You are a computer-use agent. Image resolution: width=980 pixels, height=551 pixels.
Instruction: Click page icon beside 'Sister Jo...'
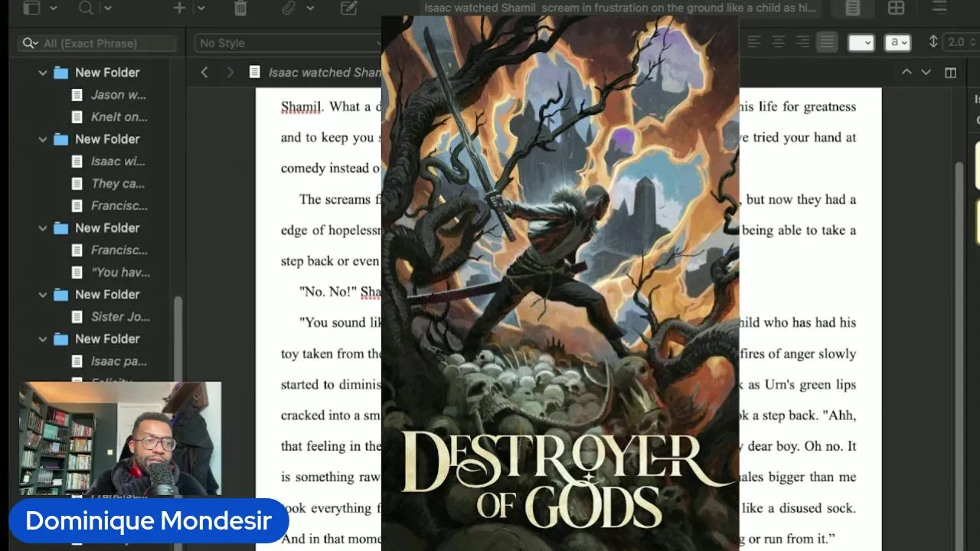click(x=77, y=317)
